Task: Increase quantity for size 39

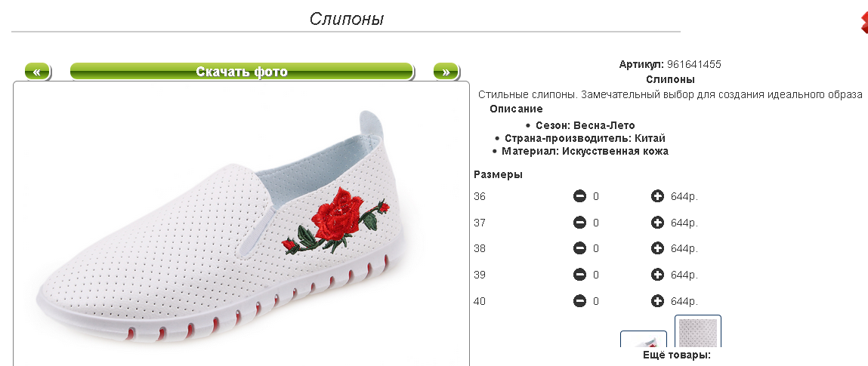Action: [x=657, y=275]
